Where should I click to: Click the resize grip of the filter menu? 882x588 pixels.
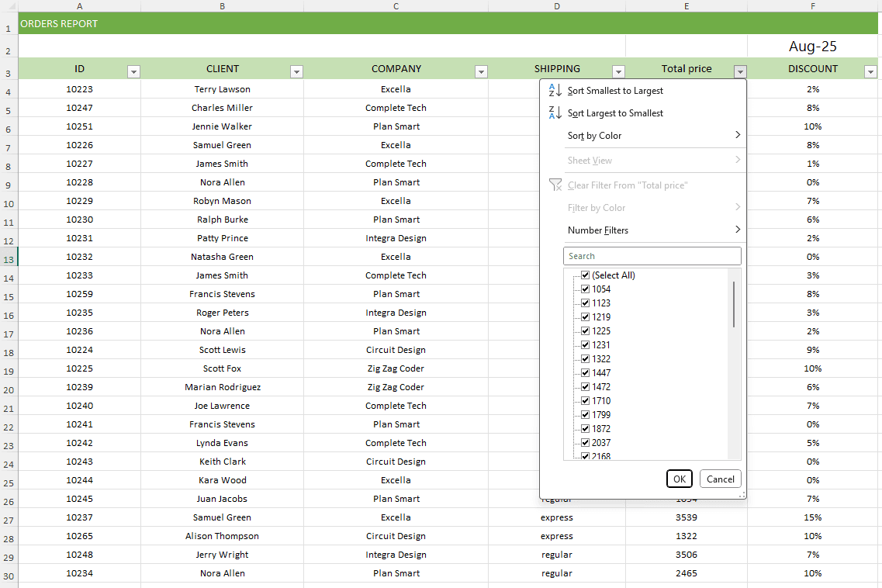click(x=742, y=495)
